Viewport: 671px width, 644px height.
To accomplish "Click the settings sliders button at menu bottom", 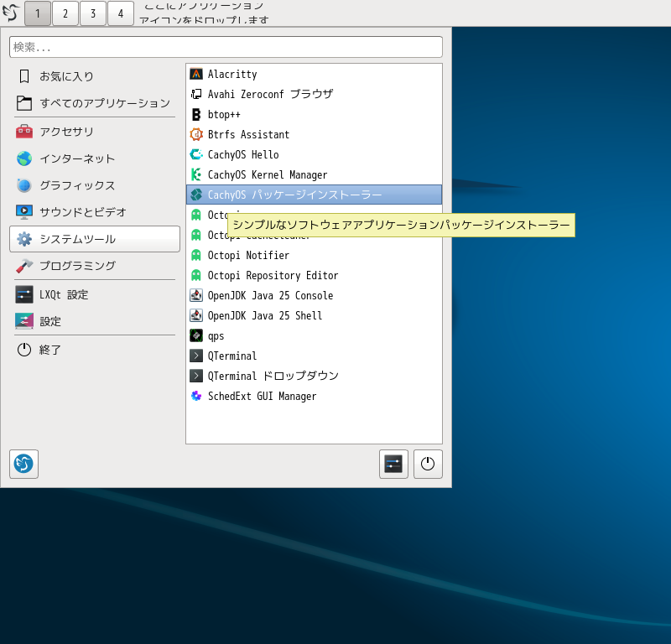I will point(393,464).
